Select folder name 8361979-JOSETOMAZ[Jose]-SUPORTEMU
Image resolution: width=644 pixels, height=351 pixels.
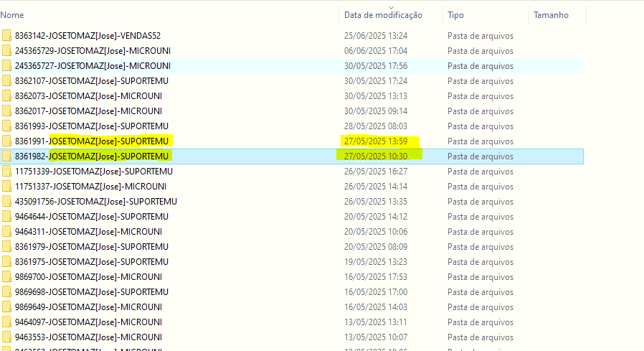click(x=92, y=247)
